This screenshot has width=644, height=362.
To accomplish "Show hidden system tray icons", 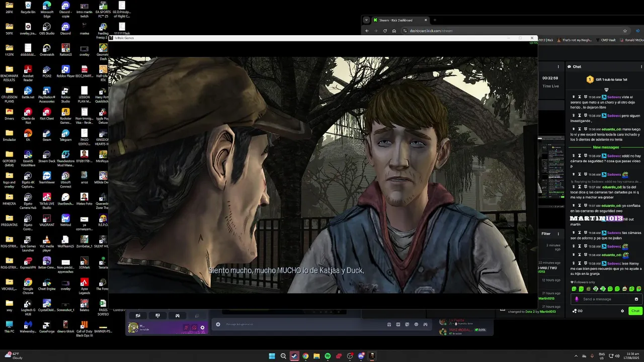I will [x=576, y=356].
